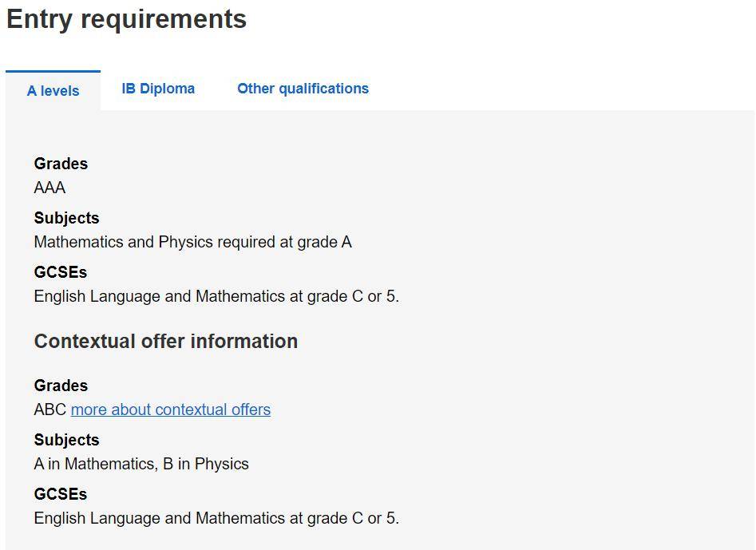Click the Contextual offer information heading
This screenshot has width=756, height=550.
166,342
